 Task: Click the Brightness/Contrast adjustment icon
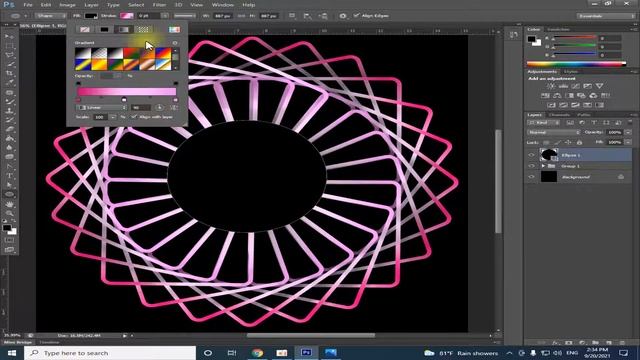click(x=551, y=86)
